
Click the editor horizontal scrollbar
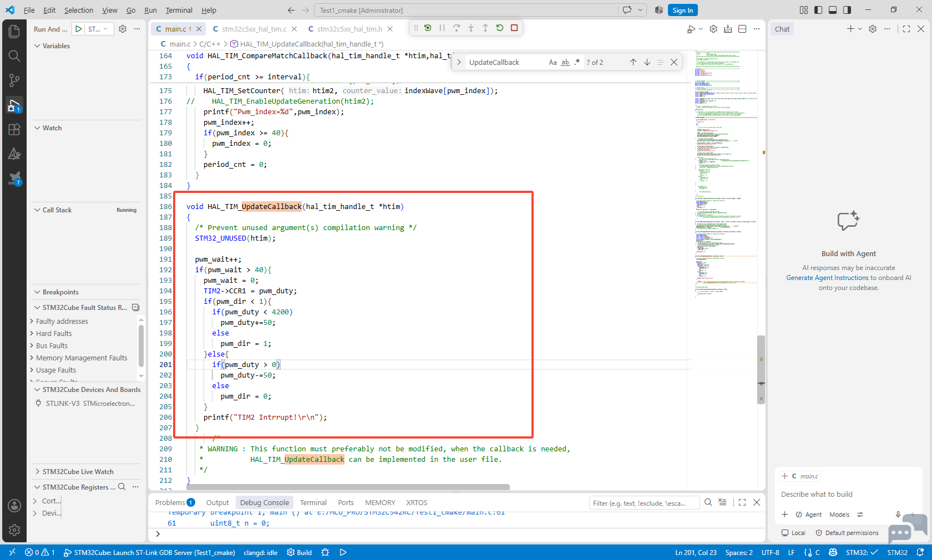click(348, 487)
